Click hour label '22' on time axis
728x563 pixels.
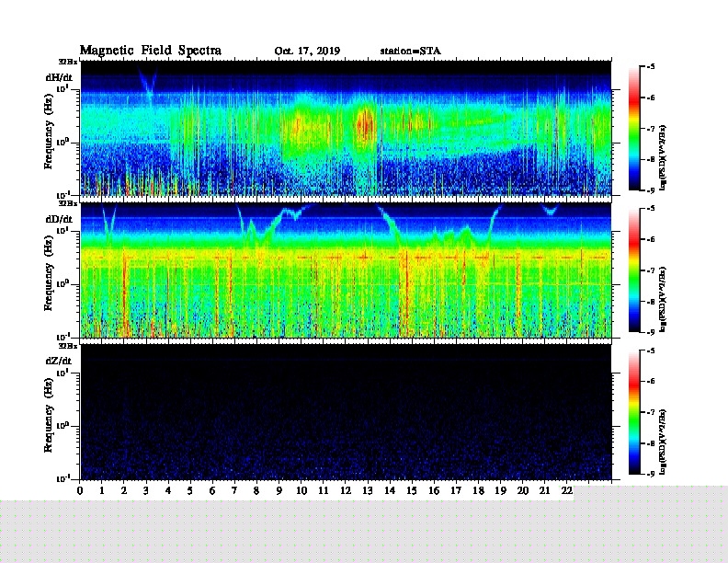567,490
